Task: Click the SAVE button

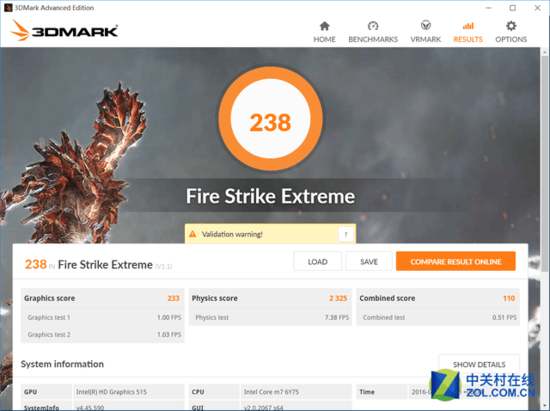Action: (x=369, y=261)
